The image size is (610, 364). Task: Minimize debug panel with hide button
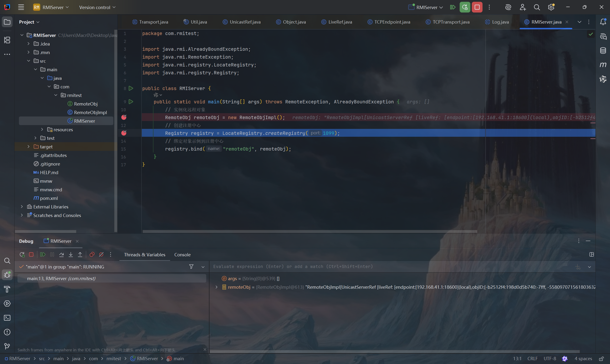coord(588,241)
